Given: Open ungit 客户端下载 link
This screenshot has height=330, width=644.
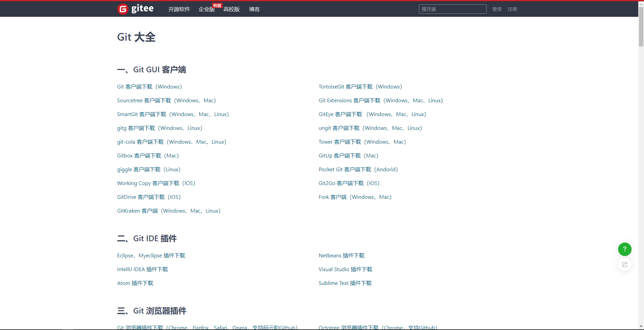Looking at the screenshot, I should (371, 128).
